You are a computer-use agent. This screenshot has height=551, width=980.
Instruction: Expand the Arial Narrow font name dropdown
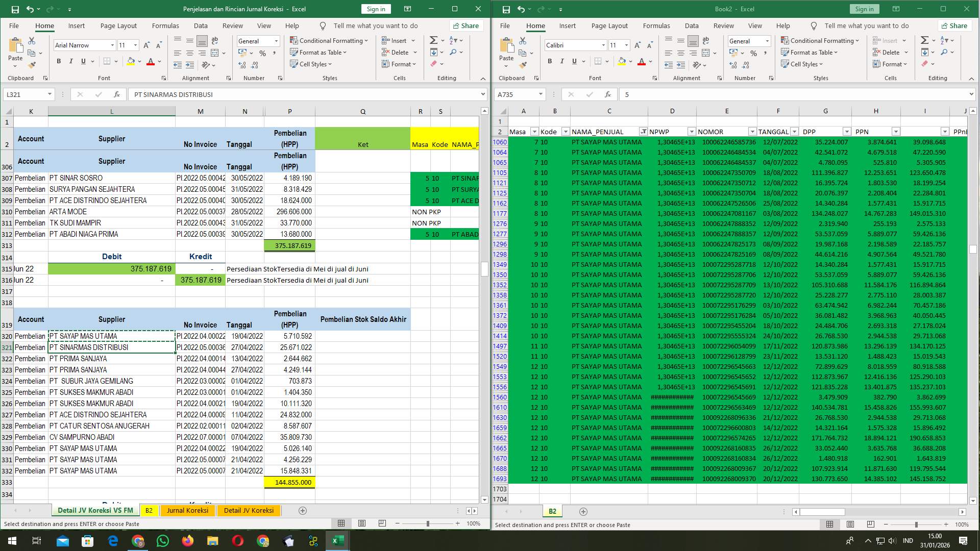click(x=113, y=45)
